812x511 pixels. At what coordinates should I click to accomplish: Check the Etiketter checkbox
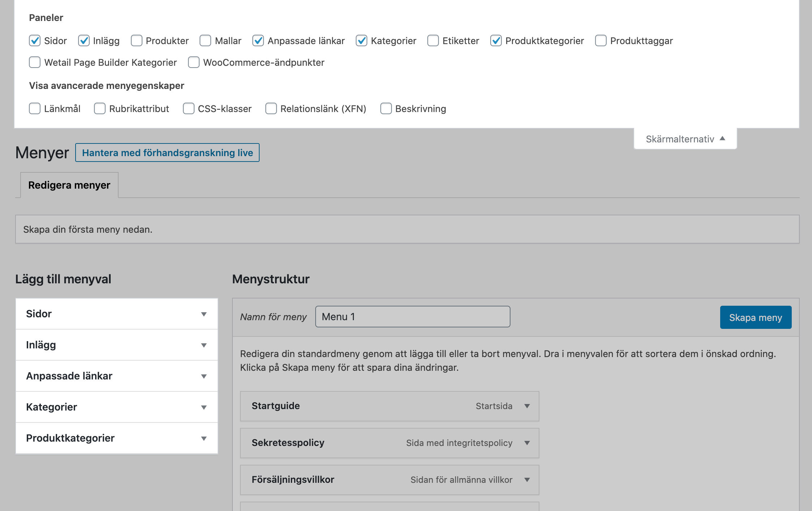point(433,40)
